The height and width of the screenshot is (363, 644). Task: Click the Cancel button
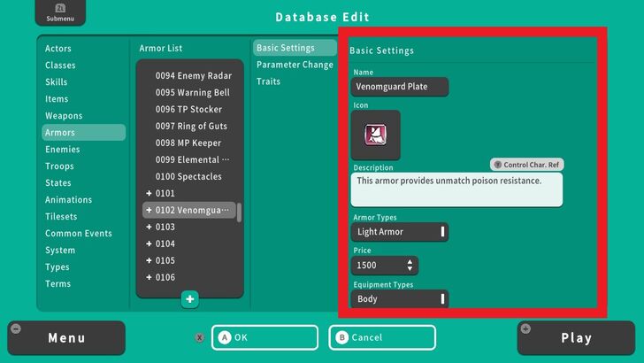(382, 337)
